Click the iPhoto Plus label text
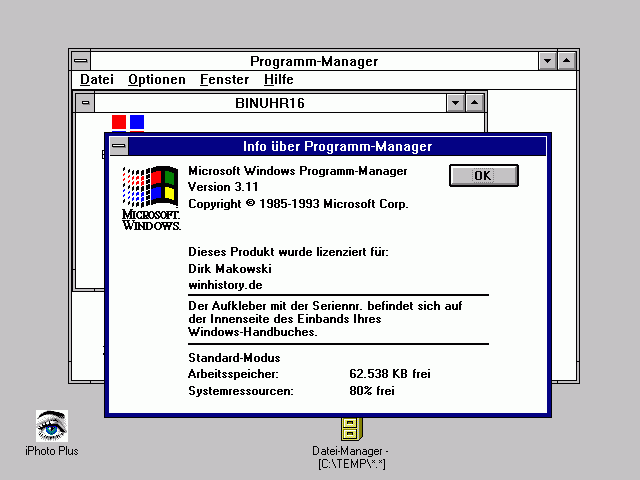This screenshot has height=480, width=640. [x=52, y=451]
